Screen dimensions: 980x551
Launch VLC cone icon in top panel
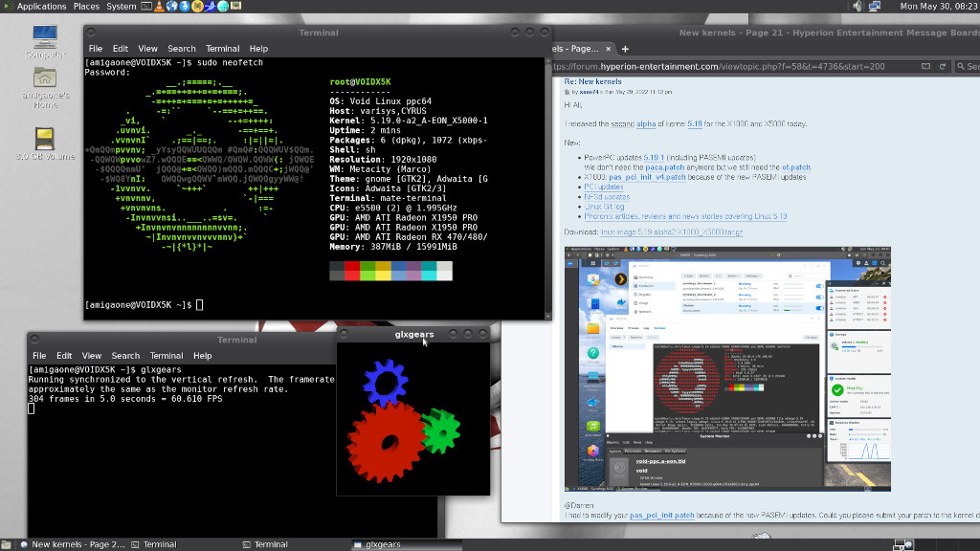[x=159, y=7]
